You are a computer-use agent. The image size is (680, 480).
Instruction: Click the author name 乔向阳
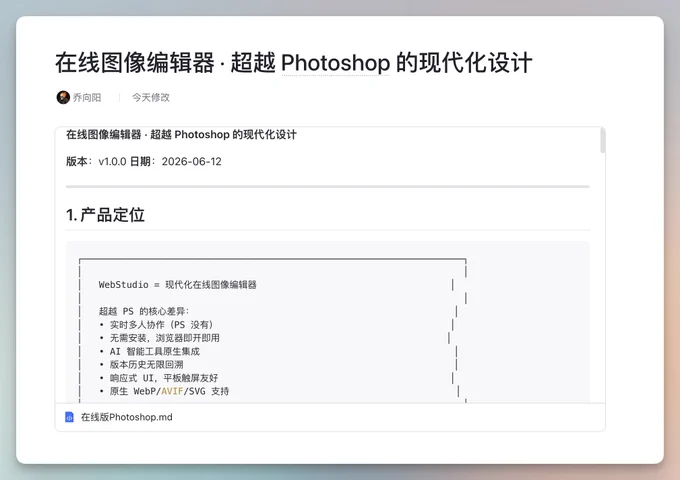pos(87,98)
